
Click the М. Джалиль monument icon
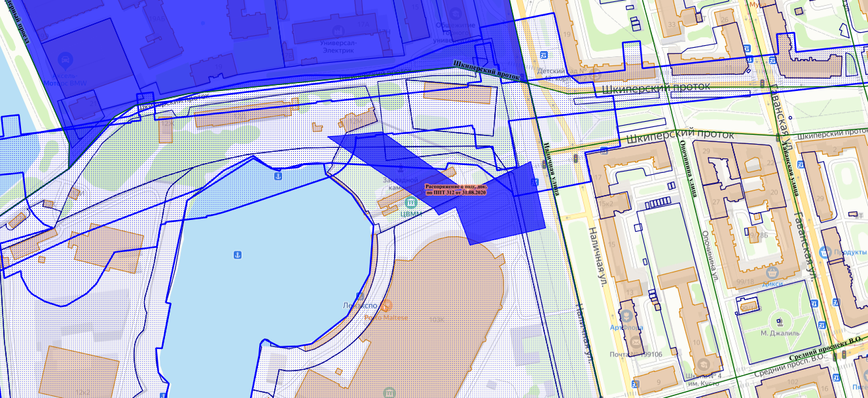click(x=780, y=321)
